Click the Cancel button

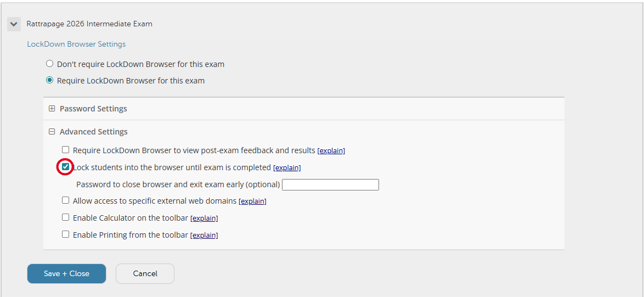tap(145, 273)
